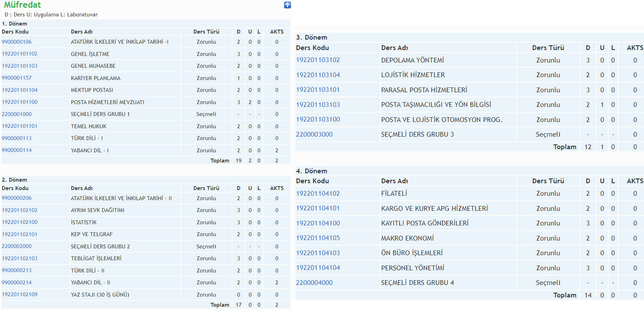Open elective group code 2200003000

[314, 134]
